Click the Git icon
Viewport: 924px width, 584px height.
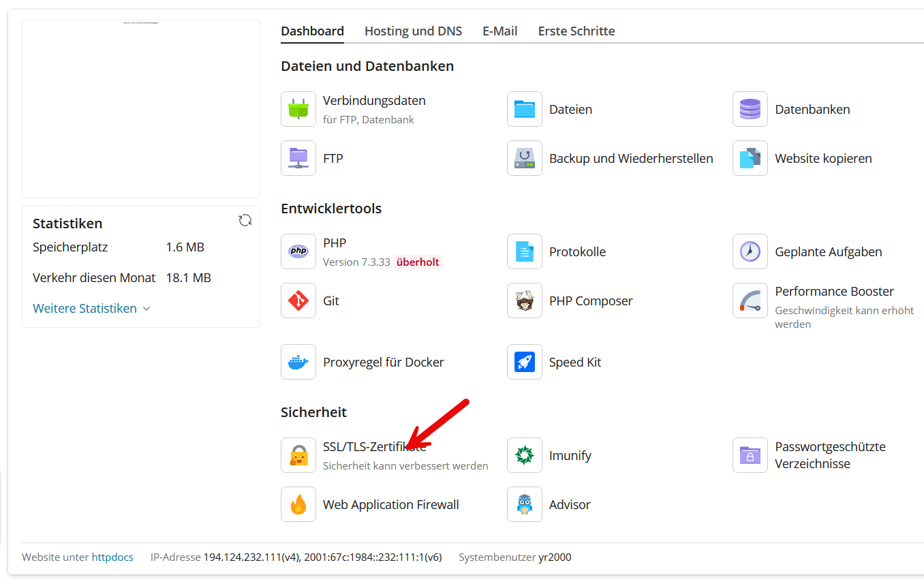tap(298, 301)
